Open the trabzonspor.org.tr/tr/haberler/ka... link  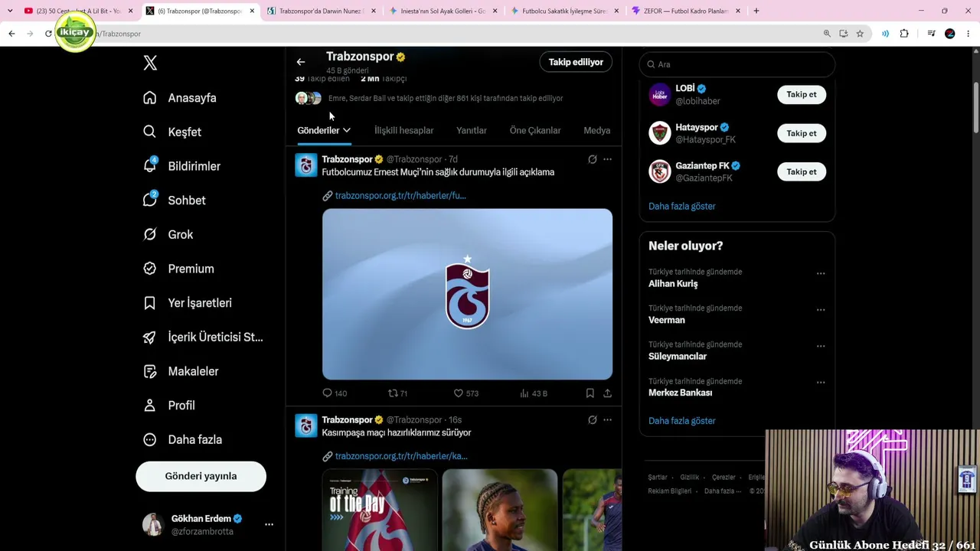401,456
